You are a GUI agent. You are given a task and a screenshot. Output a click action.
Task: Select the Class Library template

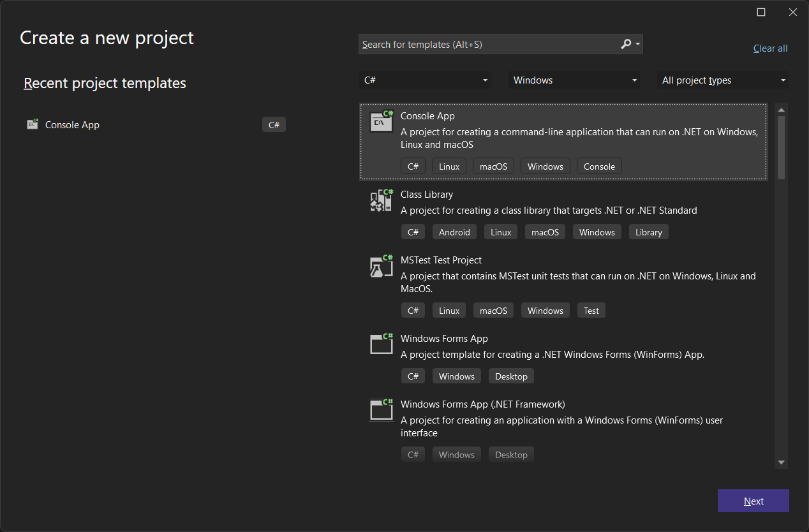tap(427, 195)
